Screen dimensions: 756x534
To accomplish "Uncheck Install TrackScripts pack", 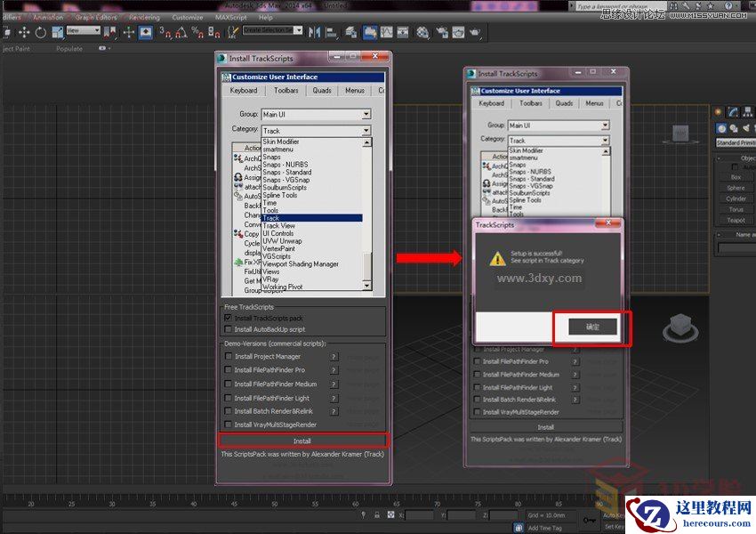I will point(228,319).
